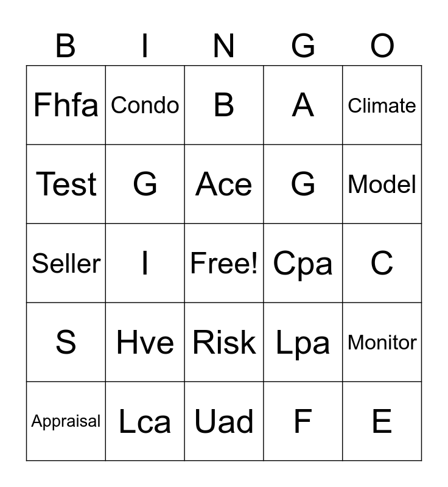Select the Cpa square
This screenshot has width=448, height=487.
tap(303, 263)
